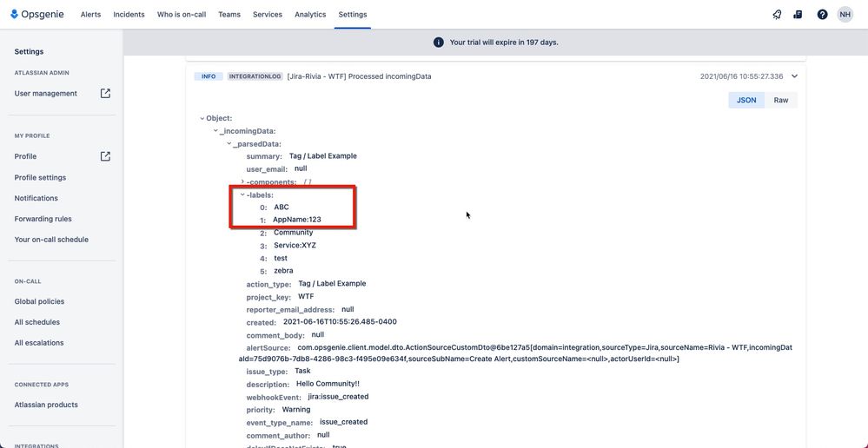Click the log title Processed incomingData

(359, 76)
